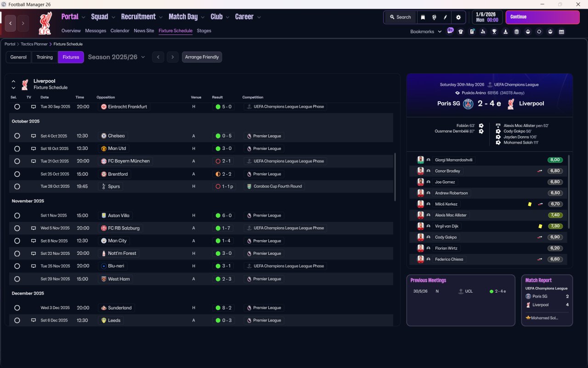The height and width of the screenshot is (368, 588).
Task: Click the shirt icon in bookmarks bar
Action: click(461, 32)
